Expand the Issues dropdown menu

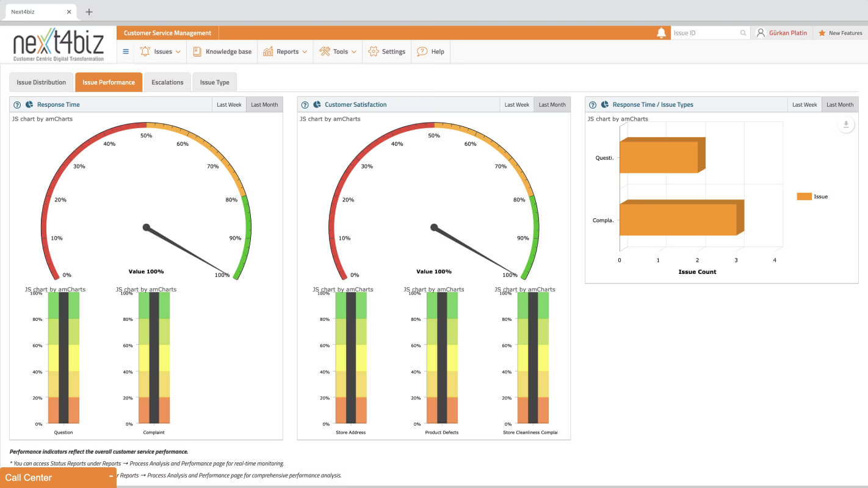[x=161, y=52]
